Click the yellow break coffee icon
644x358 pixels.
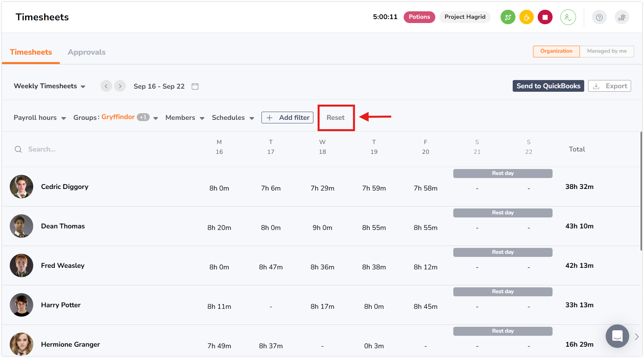[526, 17]
